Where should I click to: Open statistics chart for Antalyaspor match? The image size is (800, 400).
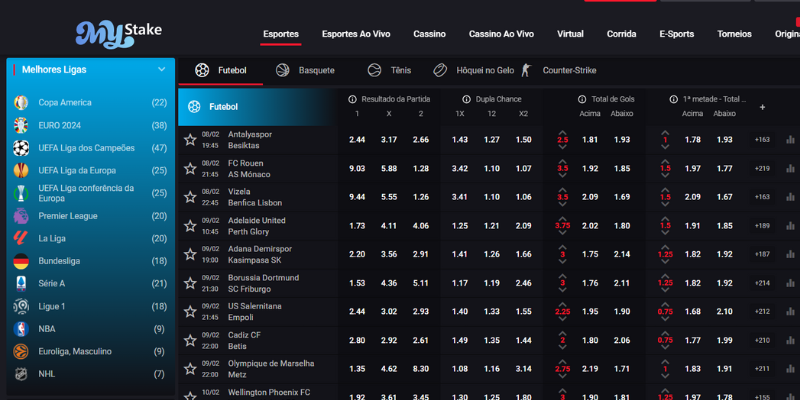coord(790,140)
